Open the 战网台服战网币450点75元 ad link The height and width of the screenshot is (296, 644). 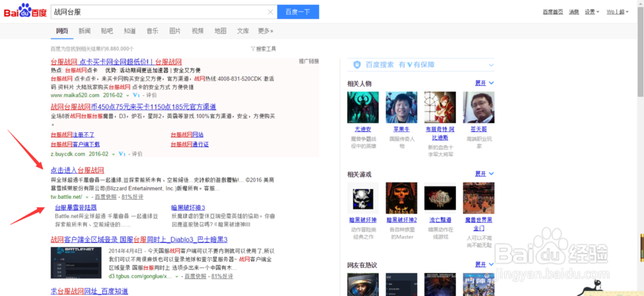click(133, 107)
